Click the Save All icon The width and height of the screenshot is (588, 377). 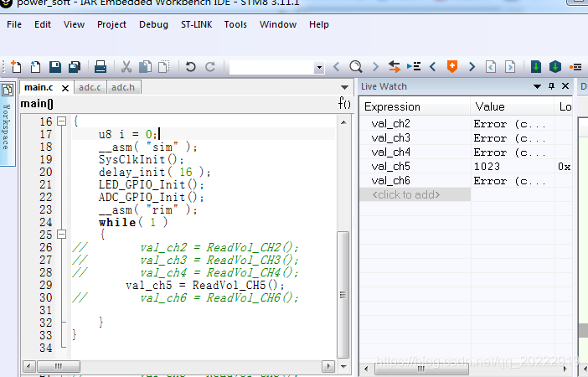point(74,66)
